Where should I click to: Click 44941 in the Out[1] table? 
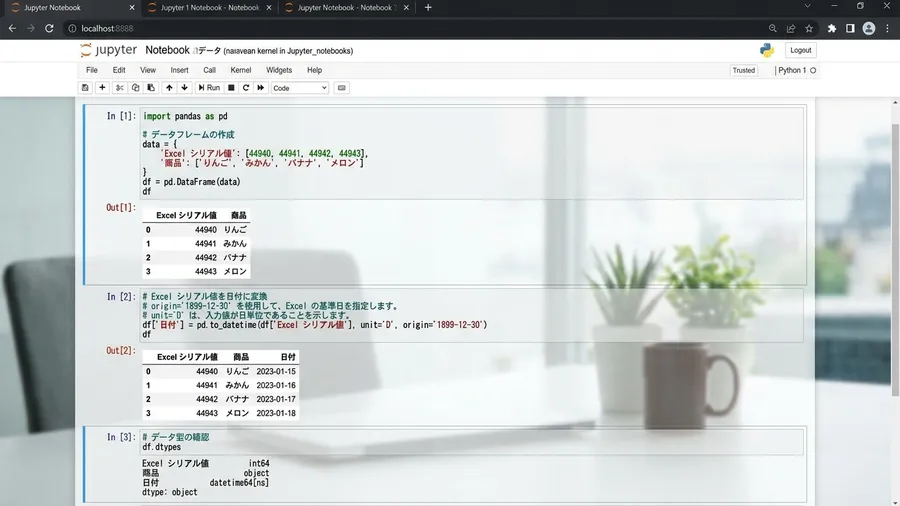coord(205,243)
